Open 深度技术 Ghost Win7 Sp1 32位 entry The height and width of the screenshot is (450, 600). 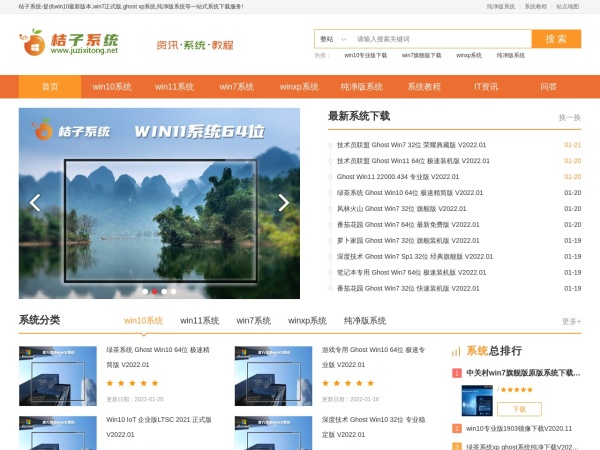point(415,256)
